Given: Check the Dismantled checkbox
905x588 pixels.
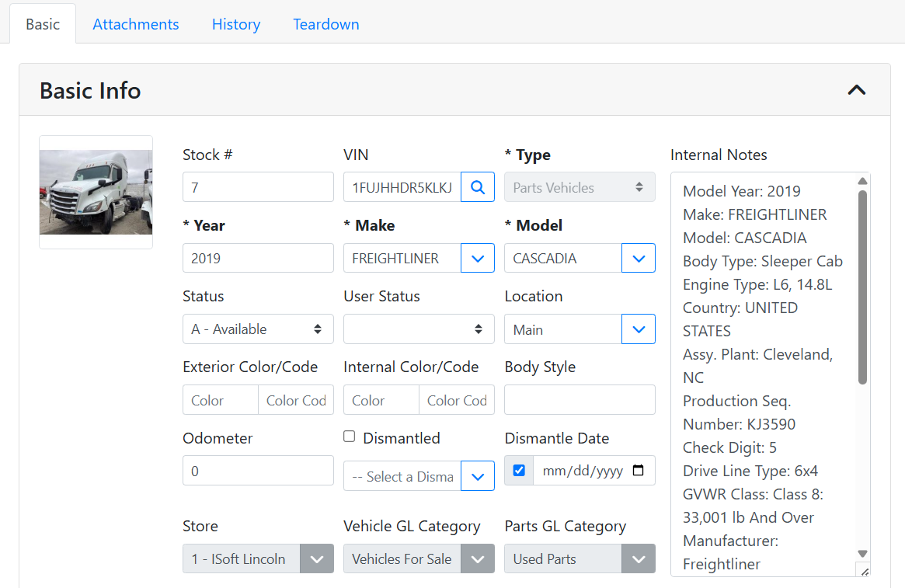Looking at the screenshot, I should (350, 437).
